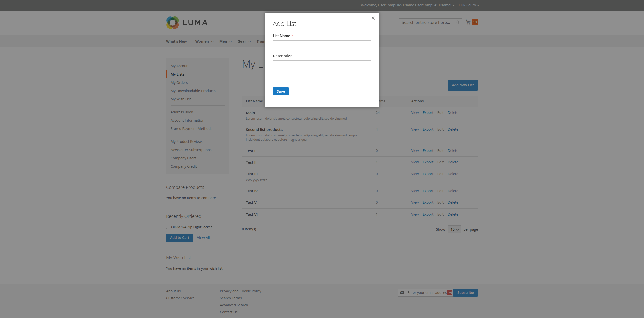This screenshot has height=318, width=644.
Task: Click Save in the Add List dialog
Action: tap(280, 91)
